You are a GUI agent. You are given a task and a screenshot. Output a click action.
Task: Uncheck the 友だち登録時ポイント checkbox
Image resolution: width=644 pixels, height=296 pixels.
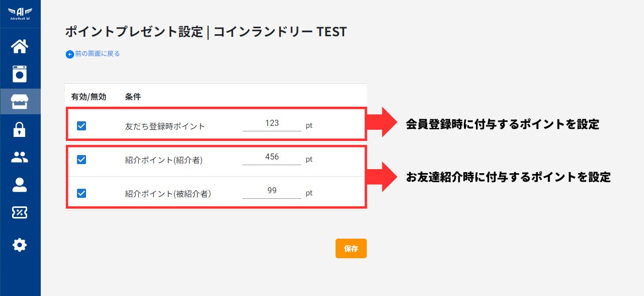[82, 126]
